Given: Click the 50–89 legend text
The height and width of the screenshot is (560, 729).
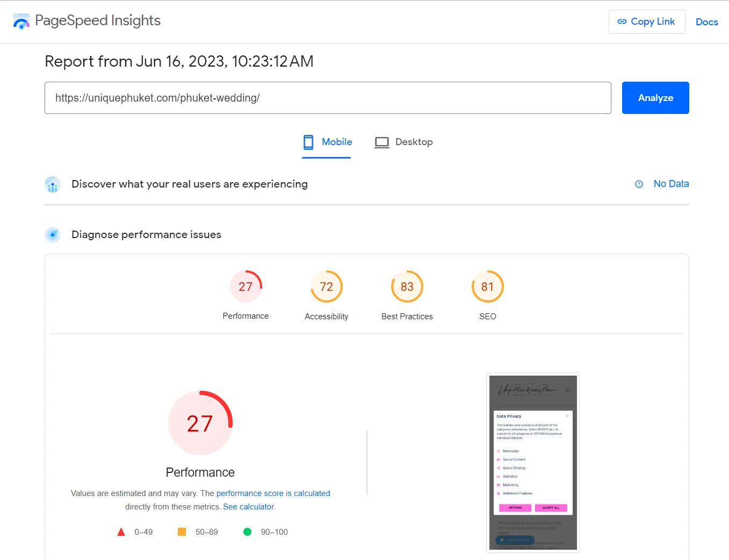Looking at the screenshot, I should (x=207, y=532).
